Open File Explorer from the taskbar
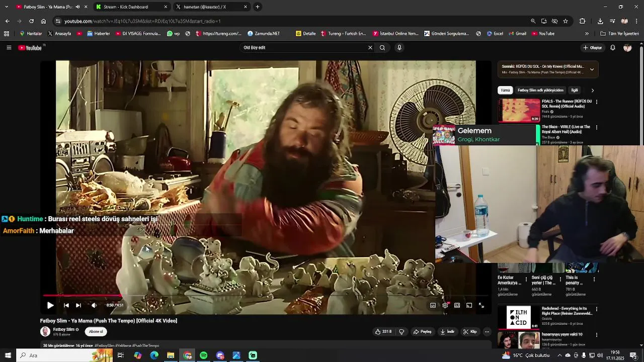644x362 pixels. (x=171, y=355)
